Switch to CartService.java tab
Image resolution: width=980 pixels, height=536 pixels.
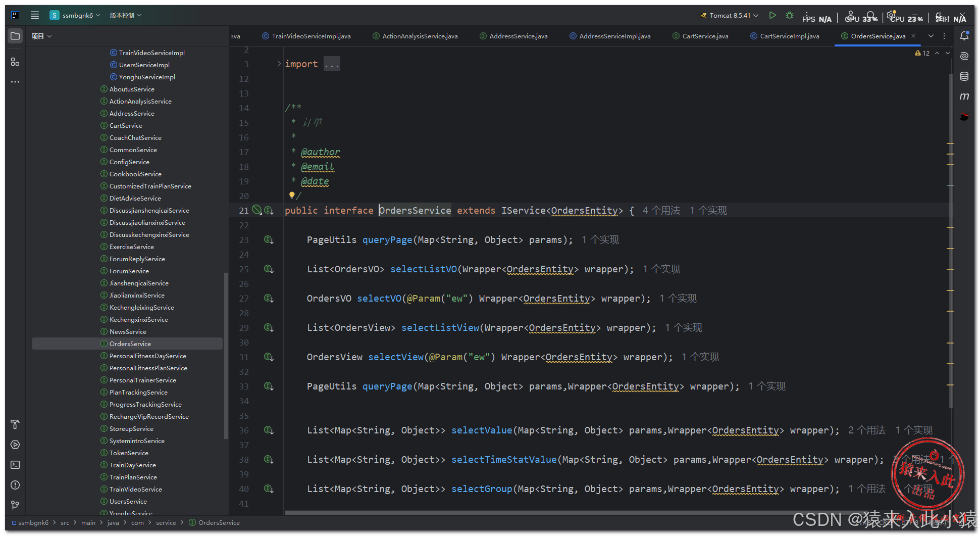point(700,36)
